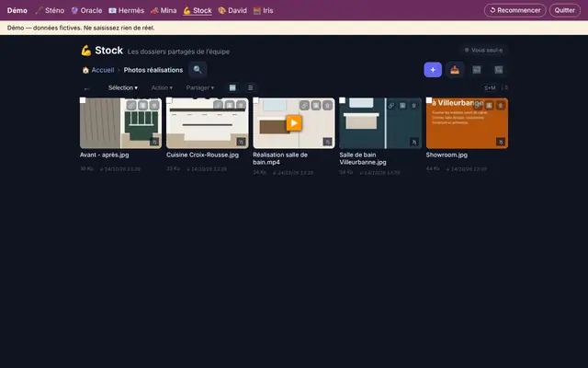Corner badge icon on Réalisation salle de bain.mp4
588x368 pixels.
pos(327,142)
